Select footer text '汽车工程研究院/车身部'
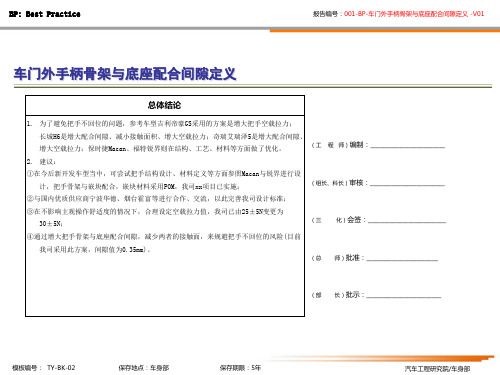The image size is (500, 375). [x=437, y=369]
